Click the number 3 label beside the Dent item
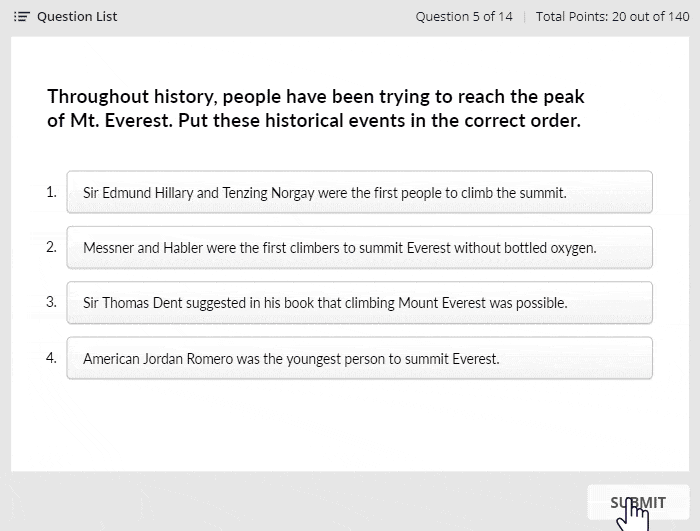The width and height of the screenshot is (700, 531). (x=51, y=302)
